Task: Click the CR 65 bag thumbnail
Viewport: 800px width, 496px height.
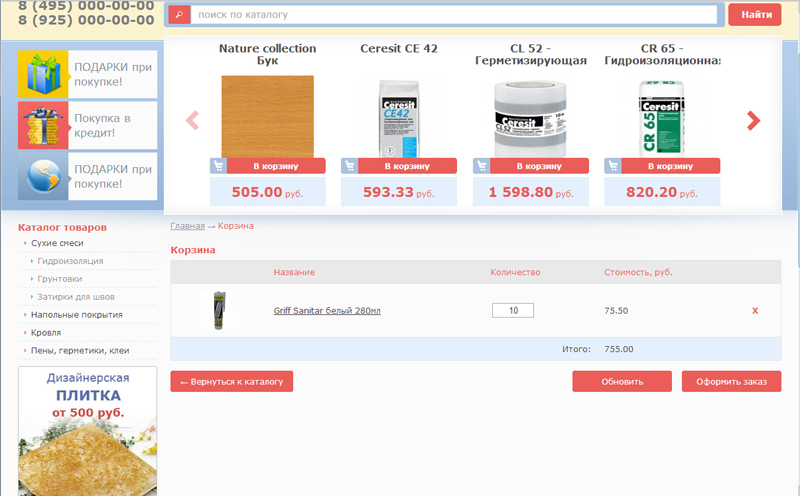Action: 662,119
